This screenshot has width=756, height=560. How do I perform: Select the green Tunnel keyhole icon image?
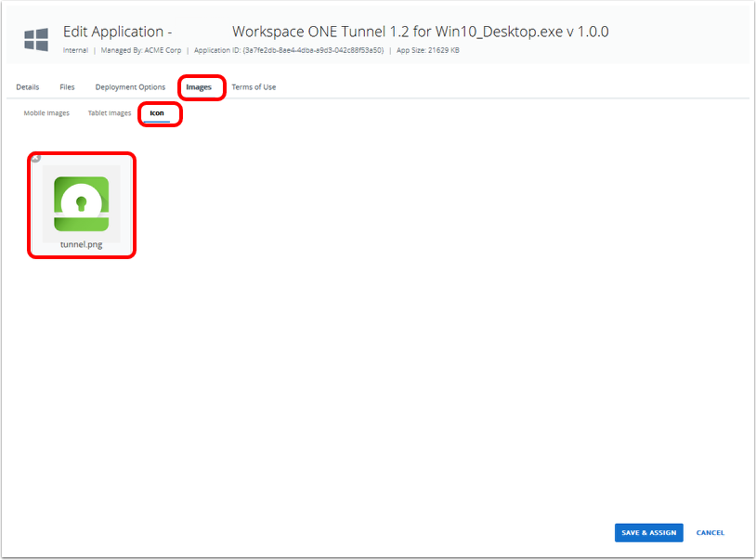pos(82,203)
